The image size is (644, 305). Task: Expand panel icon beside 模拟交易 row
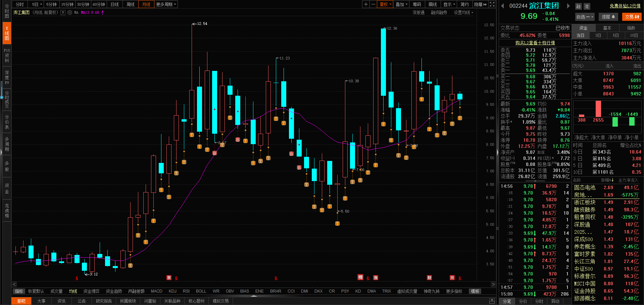(x=492, y=301)
